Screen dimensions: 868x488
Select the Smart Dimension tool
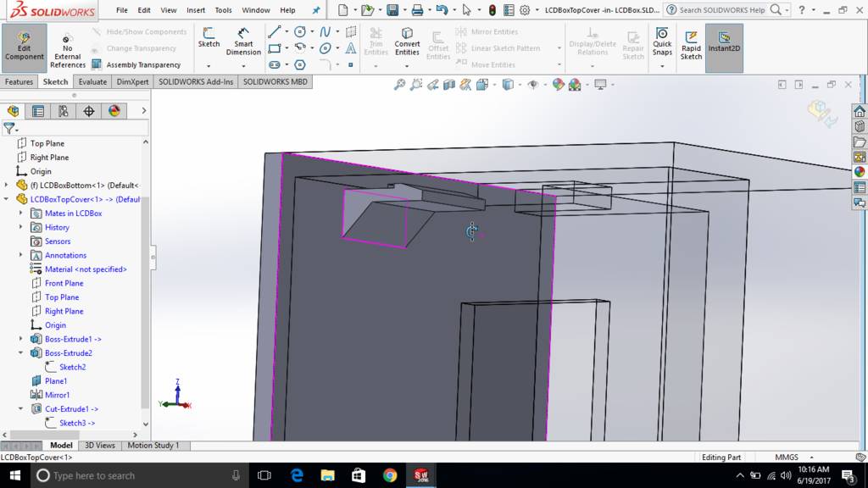point(243,42)
